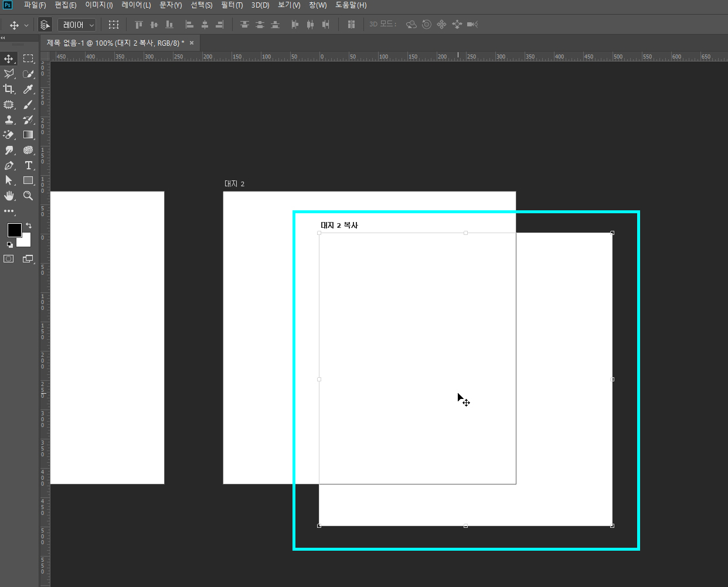The width and height of the screenshot is (728, 587).
Task: Distribute top edges
Action: (244, 25)
